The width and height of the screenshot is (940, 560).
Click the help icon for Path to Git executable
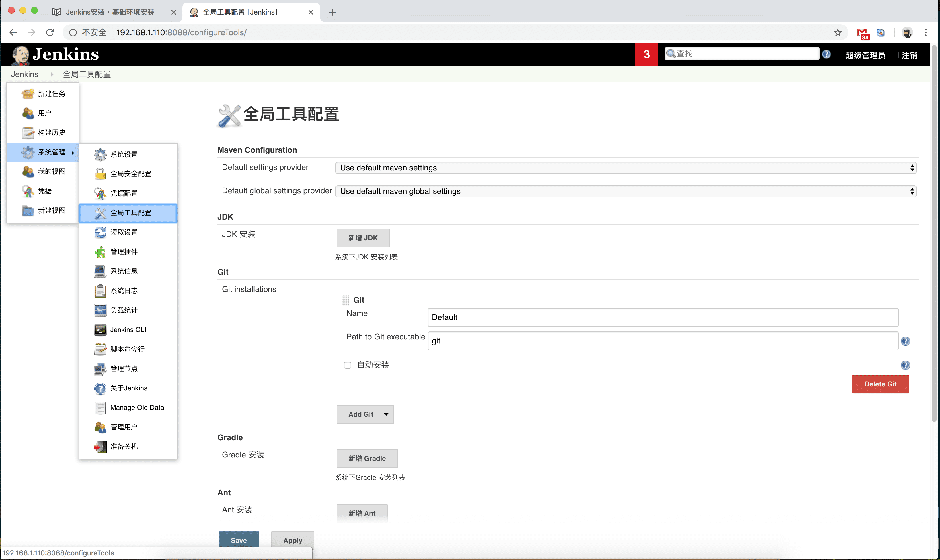905,341
